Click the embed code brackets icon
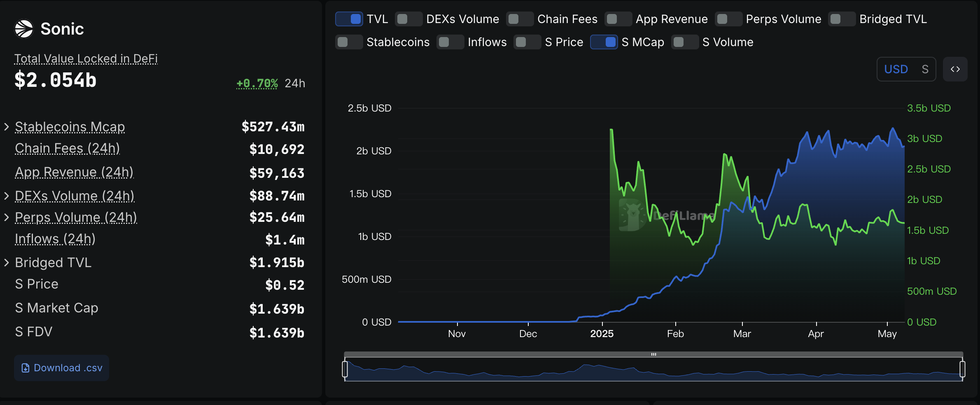The height and width of the screenshot is (405, 980). point(955,69)
